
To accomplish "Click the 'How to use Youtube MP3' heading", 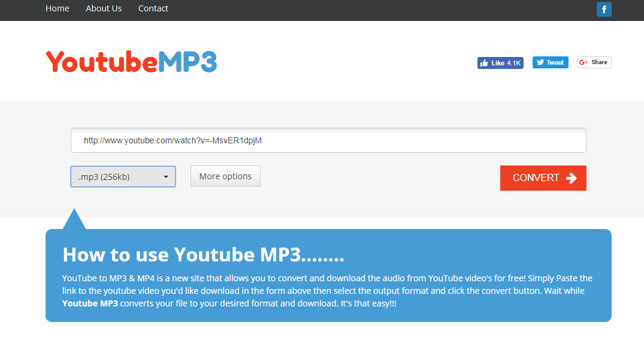I will (x=203, y=255).
